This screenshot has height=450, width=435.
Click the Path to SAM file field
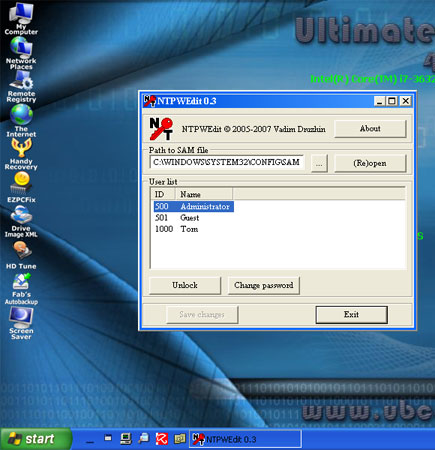tap(227, 163)
